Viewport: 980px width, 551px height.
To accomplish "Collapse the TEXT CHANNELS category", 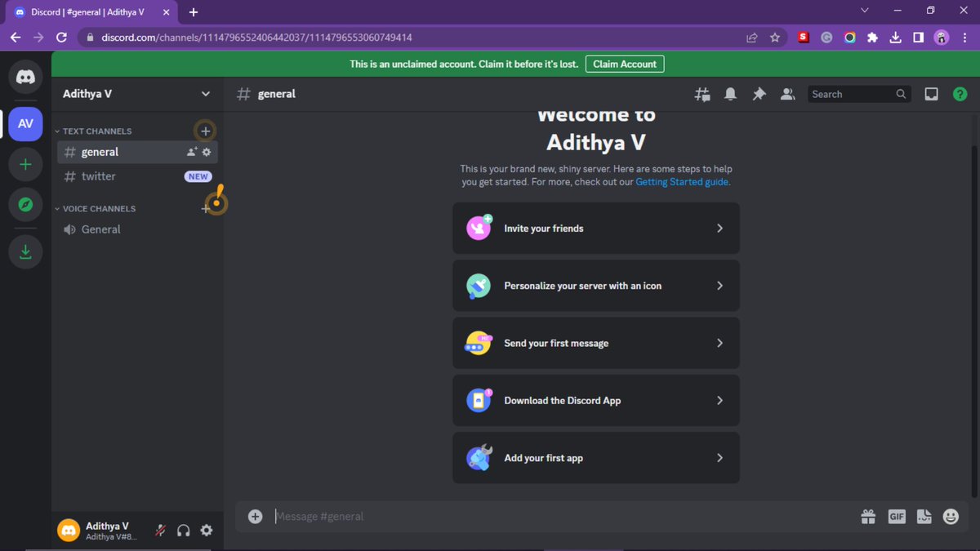I will pos(92,131).
